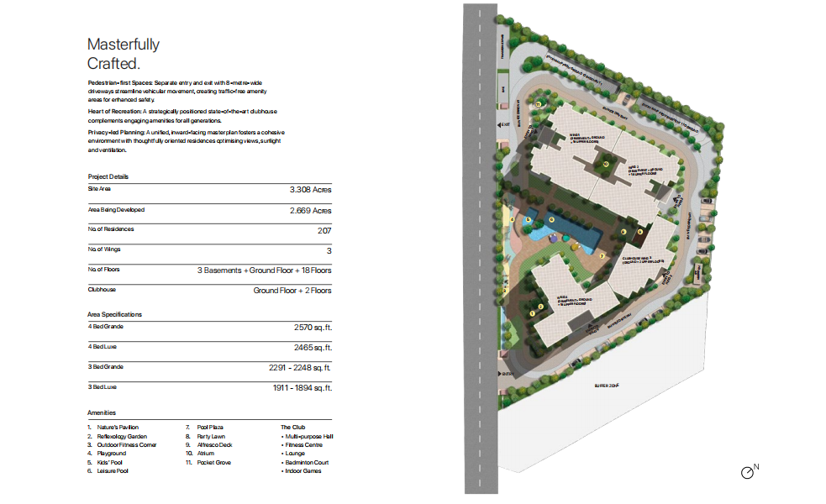Viewport: 826px width, 504px height.
Task: Click the 'BUFFER ZONE' label on the map
Action: [607, 385]
